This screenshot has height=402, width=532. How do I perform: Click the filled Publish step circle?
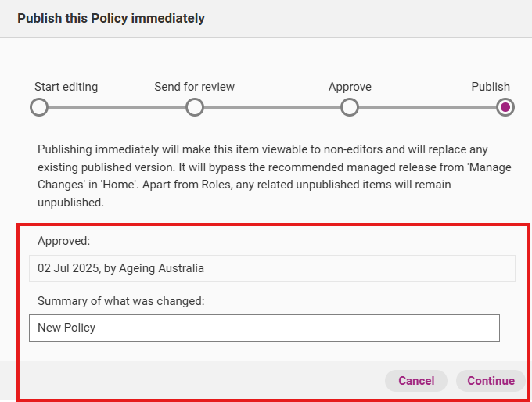click(x=505, y=107)
